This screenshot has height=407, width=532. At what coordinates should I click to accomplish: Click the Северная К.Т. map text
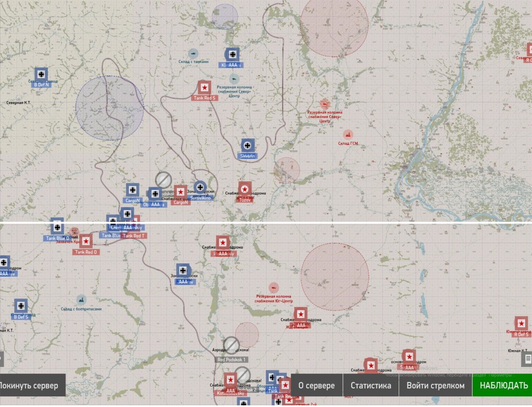point(18,103)
